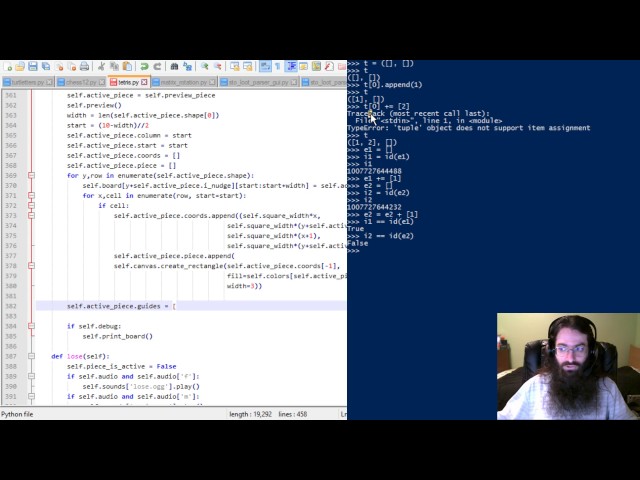This screenshot has height=480, width=640.
Task: Switch to the sto_loot_parser_gui.py tab
Action: (x=259, y=82)
